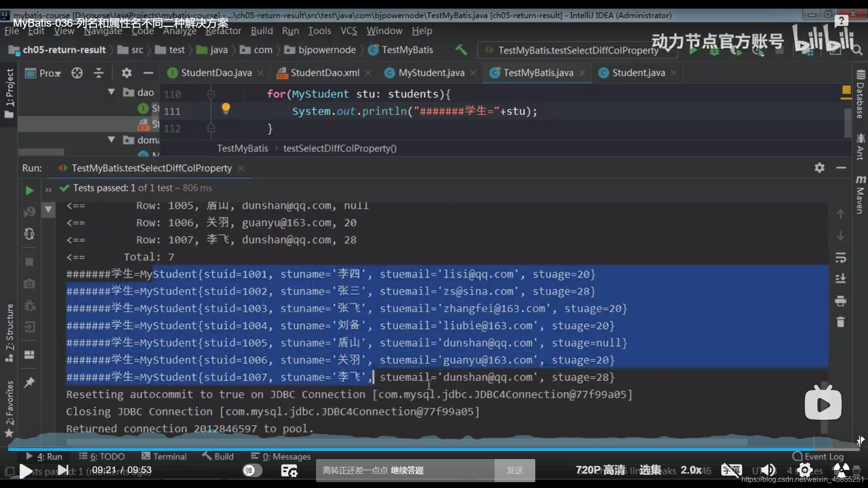Open the 2: Favorites side tab

tap(9, 409)
